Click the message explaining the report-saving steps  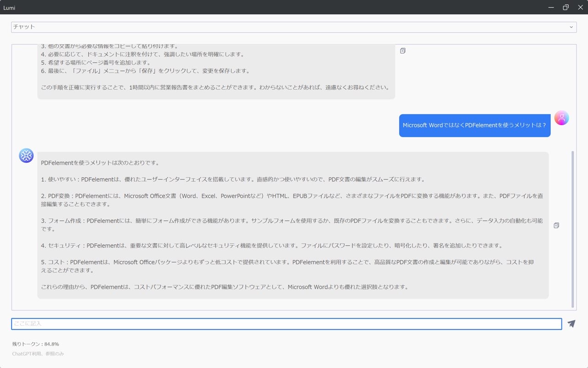point(215,70)
